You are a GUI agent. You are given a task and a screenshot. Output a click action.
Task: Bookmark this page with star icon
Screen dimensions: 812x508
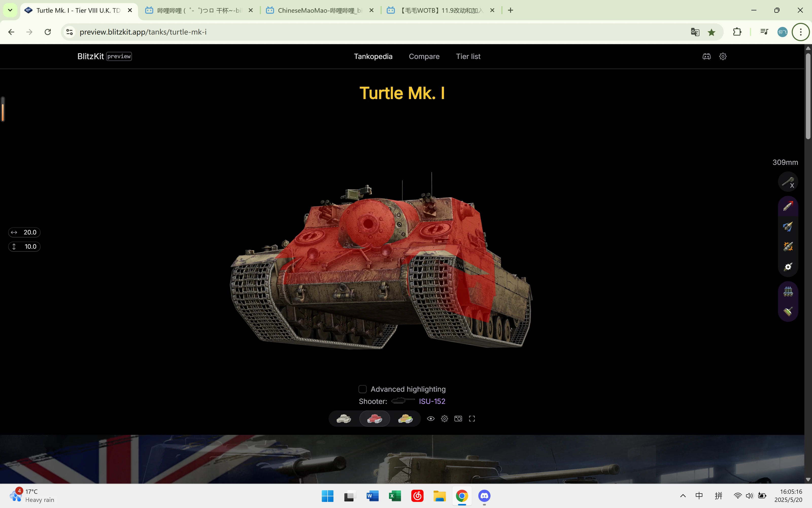click(x=711, y=32)
